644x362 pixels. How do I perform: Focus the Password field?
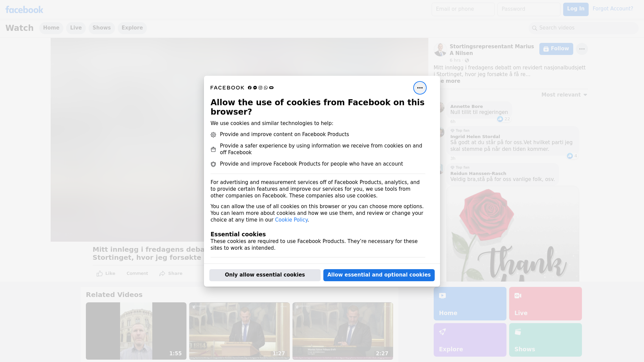[529, 9]
